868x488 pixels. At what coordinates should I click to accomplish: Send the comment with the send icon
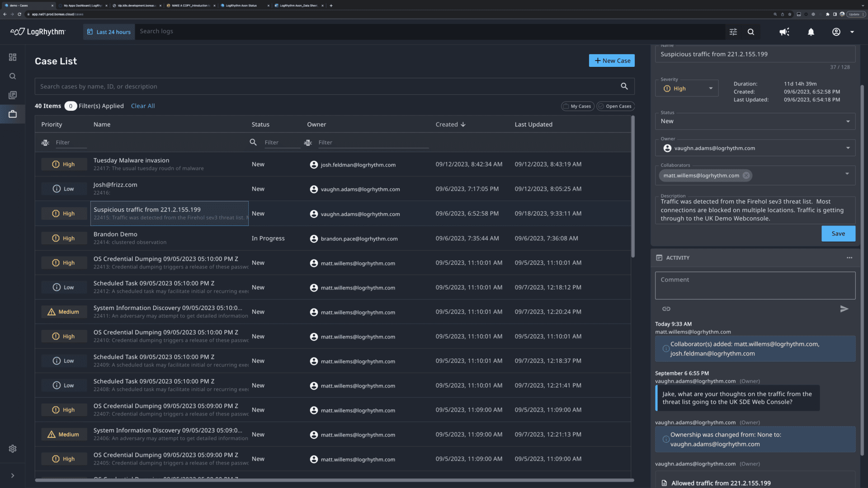(x=844, y=309)
